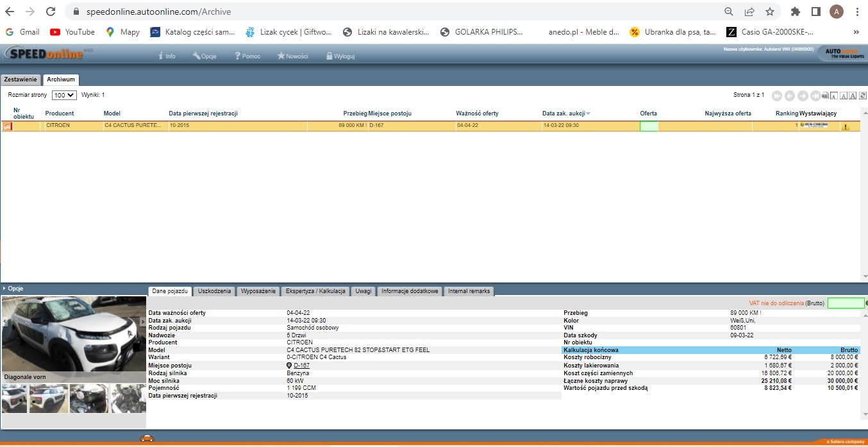Viewport: 868px width, 447px height.
Task: Switch to the Uszkodzenia tab
Action: click(214, 291)
